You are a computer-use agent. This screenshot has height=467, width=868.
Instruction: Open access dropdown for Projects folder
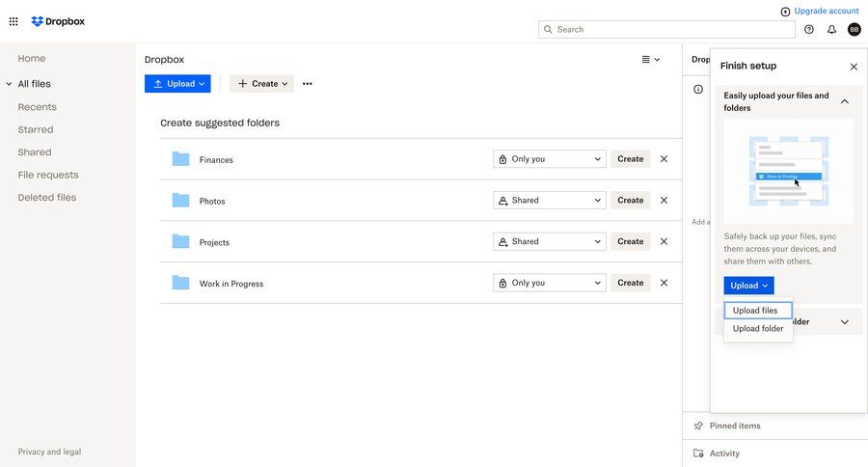550,241
